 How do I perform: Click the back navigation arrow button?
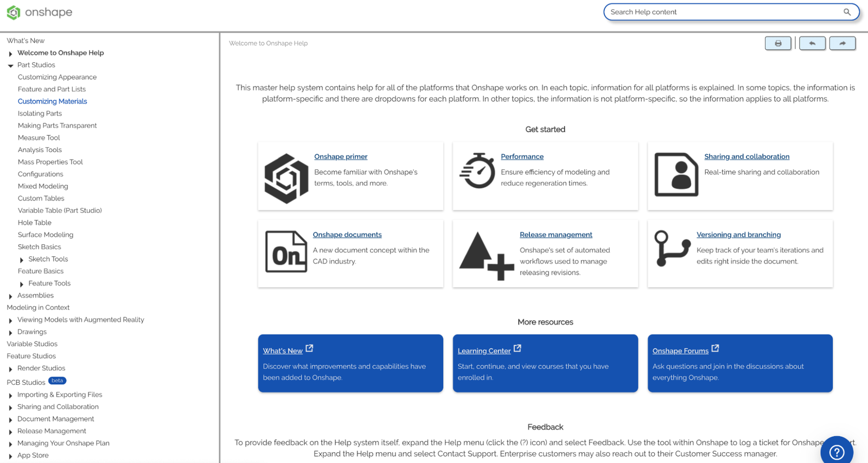point(812,43)
